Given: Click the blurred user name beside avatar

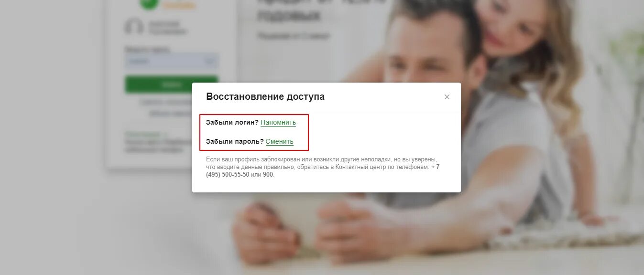Looking at the screenshot, I should click(167, 28).
